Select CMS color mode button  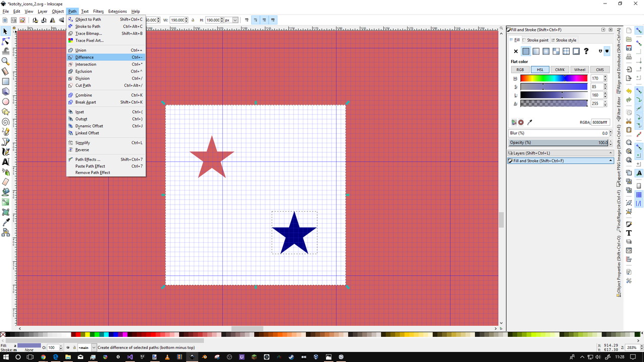tap(600, 70)
